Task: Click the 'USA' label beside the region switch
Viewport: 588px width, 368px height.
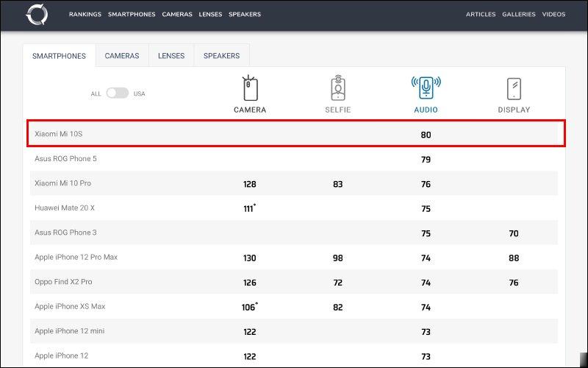Action: click(x=139, y=93)
